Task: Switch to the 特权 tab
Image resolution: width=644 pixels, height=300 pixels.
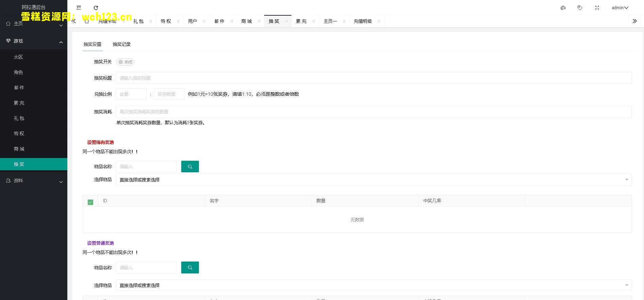Action: coord(166,21)
